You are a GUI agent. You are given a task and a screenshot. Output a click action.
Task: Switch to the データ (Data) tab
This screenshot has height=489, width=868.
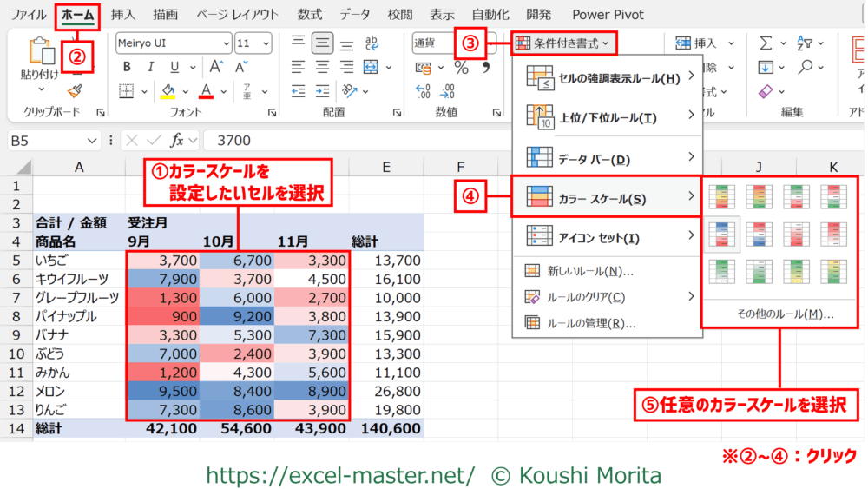(354, 15)
